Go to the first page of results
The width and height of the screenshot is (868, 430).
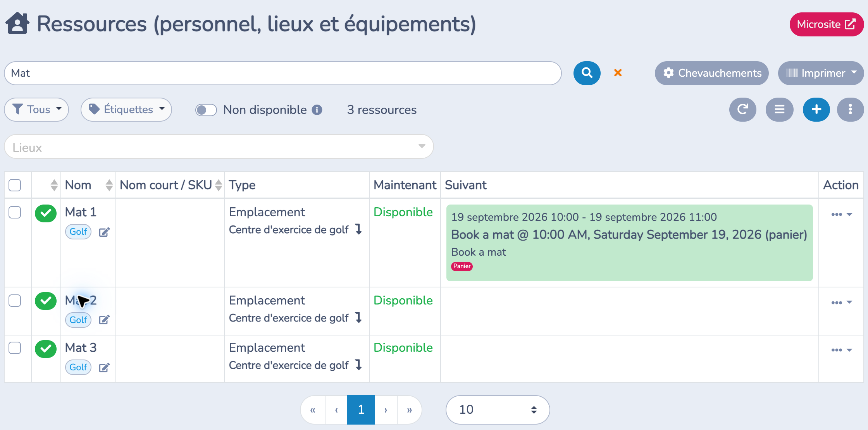click(313, 410)
